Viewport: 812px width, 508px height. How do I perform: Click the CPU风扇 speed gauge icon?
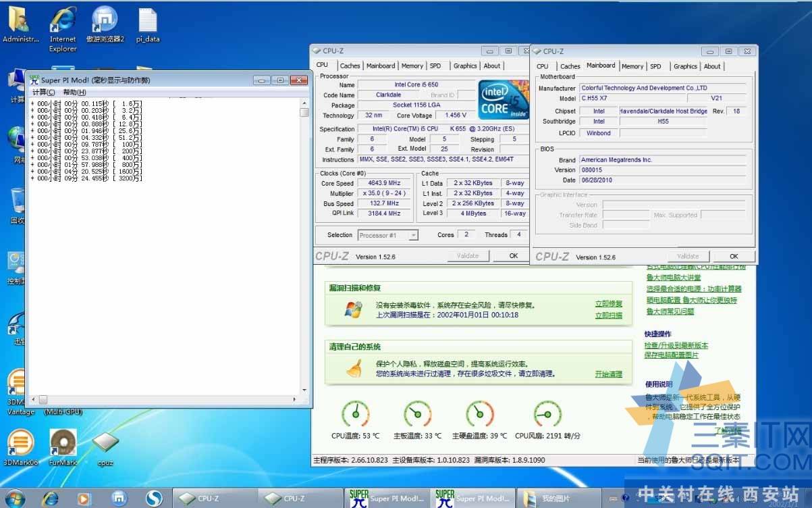point(547,413)
